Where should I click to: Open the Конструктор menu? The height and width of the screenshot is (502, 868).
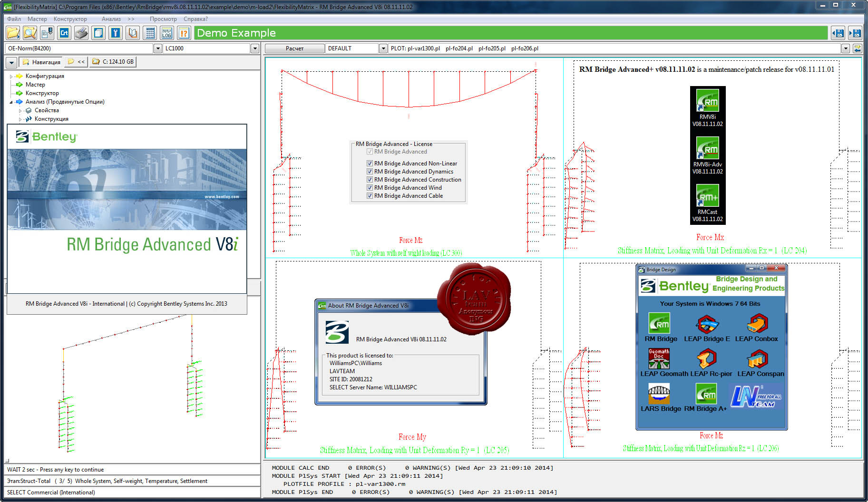click(70, 19)
